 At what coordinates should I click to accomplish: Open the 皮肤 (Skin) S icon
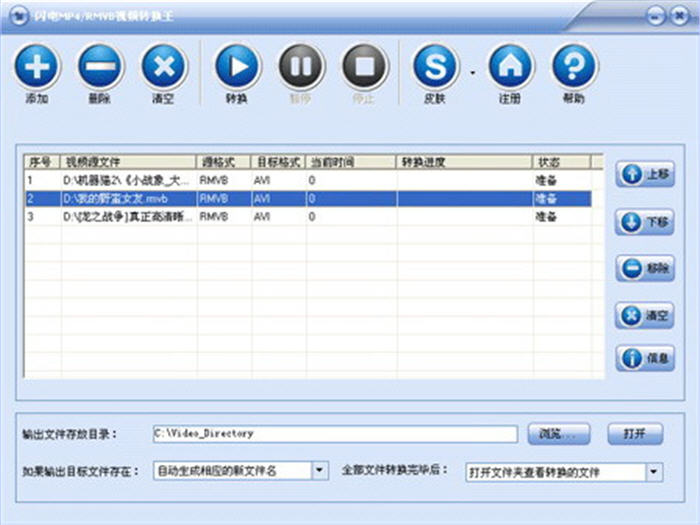(x=436, y=67)
